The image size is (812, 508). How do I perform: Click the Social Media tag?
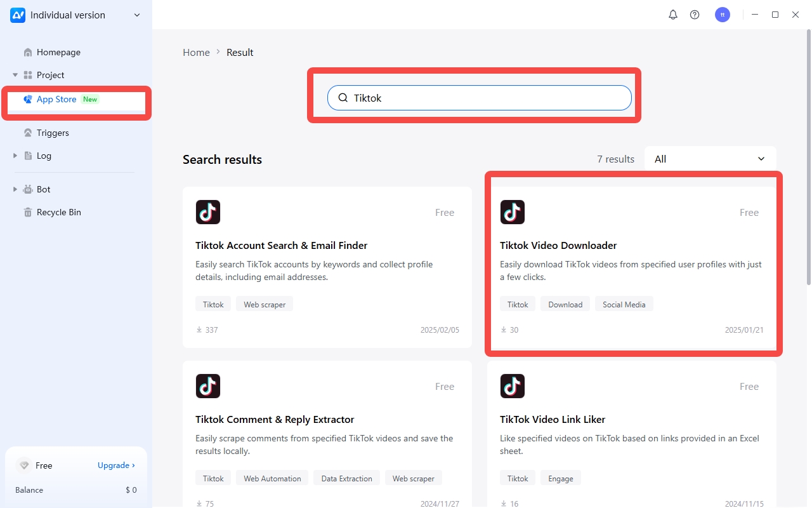(624, 304)
